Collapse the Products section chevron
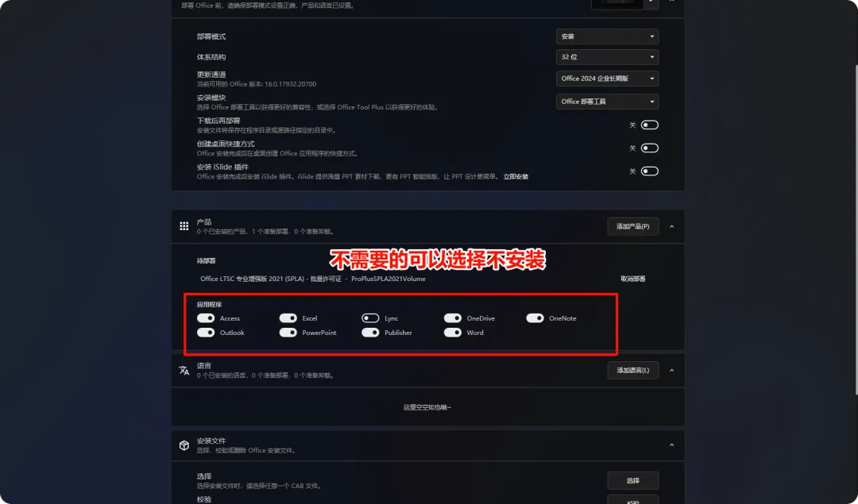 pos(672,226)
